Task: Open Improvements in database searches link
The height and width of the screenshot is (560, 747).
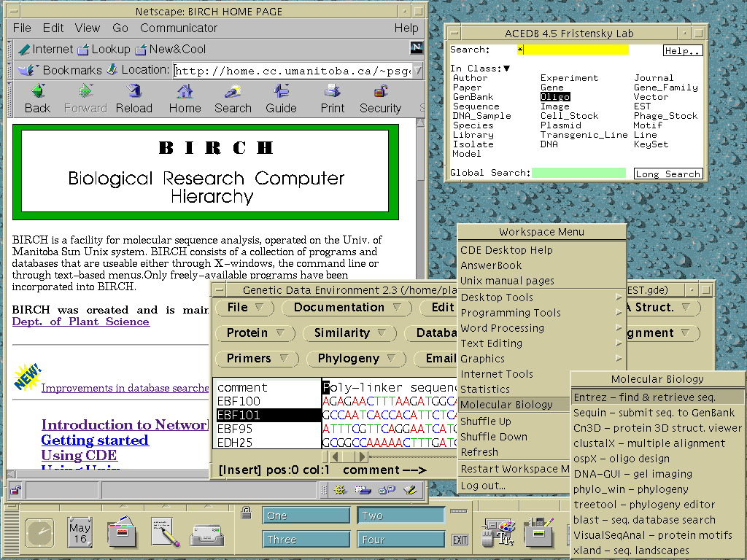Action: pyautogui.click(x=125, y=388)
